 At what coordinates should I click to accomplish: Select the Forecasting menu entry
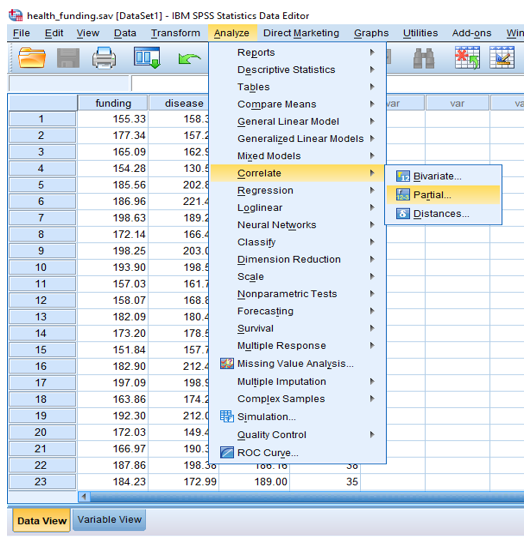pos(297,311)
